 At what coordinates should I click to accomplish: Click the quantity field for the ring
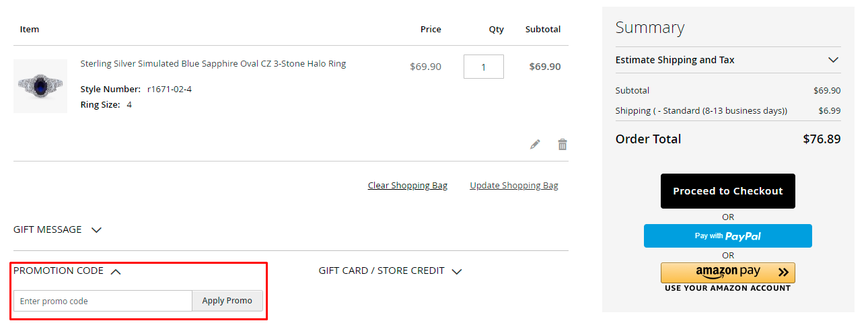pos(483,67)
